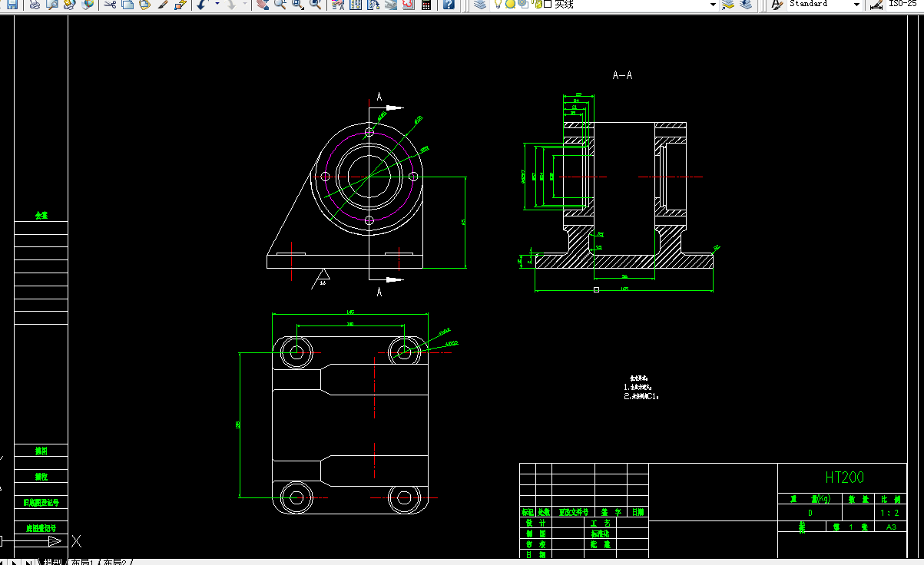Click the Block Editor lightning icon
The height and width of the screenshot is (565, 924).
pyautogui.click(x=180, y=5)
